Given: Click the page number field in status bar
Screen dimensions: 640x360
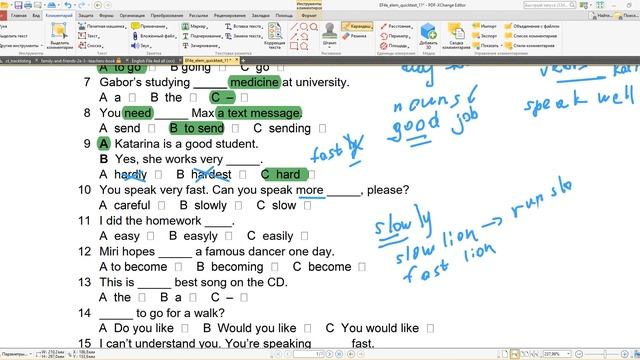Looking at the screenshot, I should click(309, 354).
